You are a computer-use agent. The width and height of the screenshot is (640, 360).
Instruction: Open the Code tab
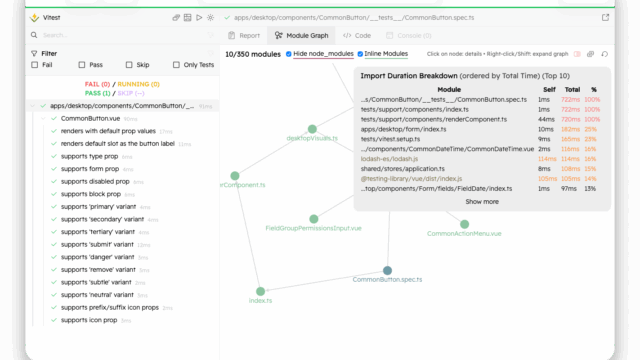pos(357,36)
